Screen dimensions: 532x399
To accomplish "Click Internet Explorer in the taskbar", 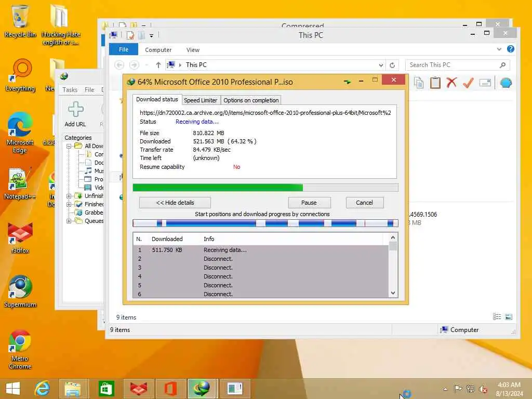I will (x=42, y=389).
